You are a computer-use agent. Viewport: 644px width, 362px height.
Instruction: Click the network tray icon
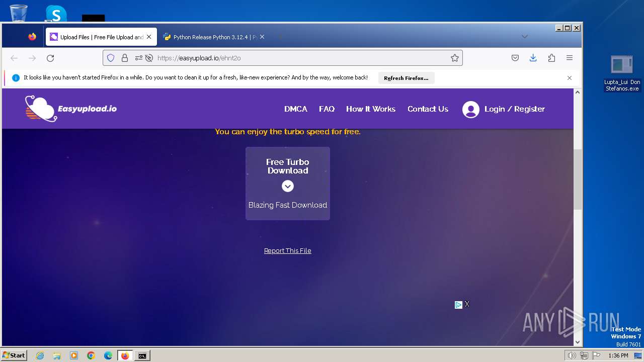[584, 355]
